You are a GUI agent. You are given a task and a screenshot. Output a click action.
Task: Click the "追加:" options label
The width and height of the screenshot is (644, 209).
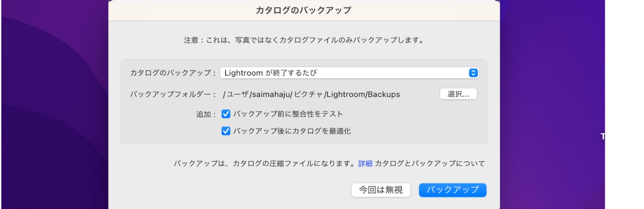pyautogui.click(x=206, y=114)
